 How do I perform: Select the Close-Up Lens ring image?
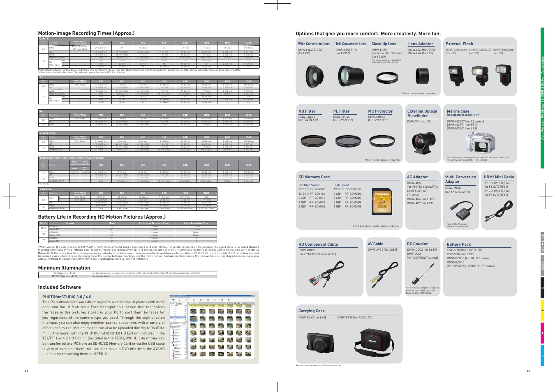387,77
